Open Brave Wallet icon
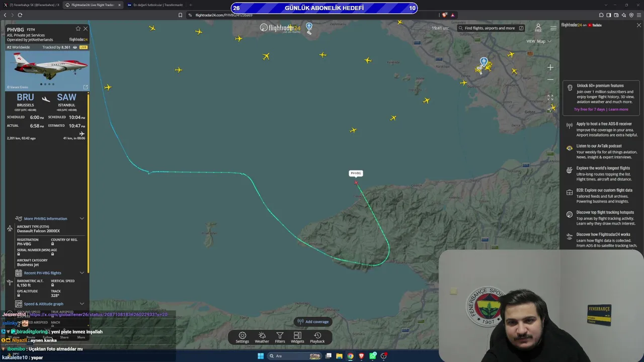The height and width of the screenshot is (362, 644). point(616,15)
